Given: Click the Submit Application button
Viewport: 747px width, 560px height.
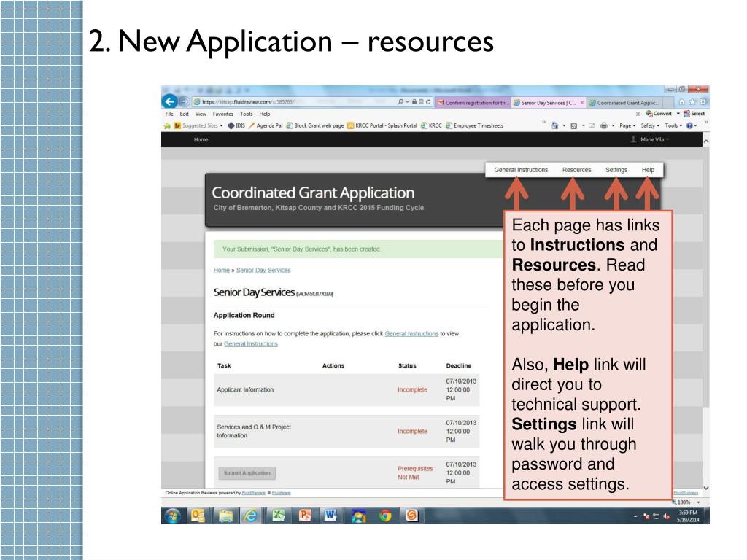Looking at the screenshot, I should point(247,472).
